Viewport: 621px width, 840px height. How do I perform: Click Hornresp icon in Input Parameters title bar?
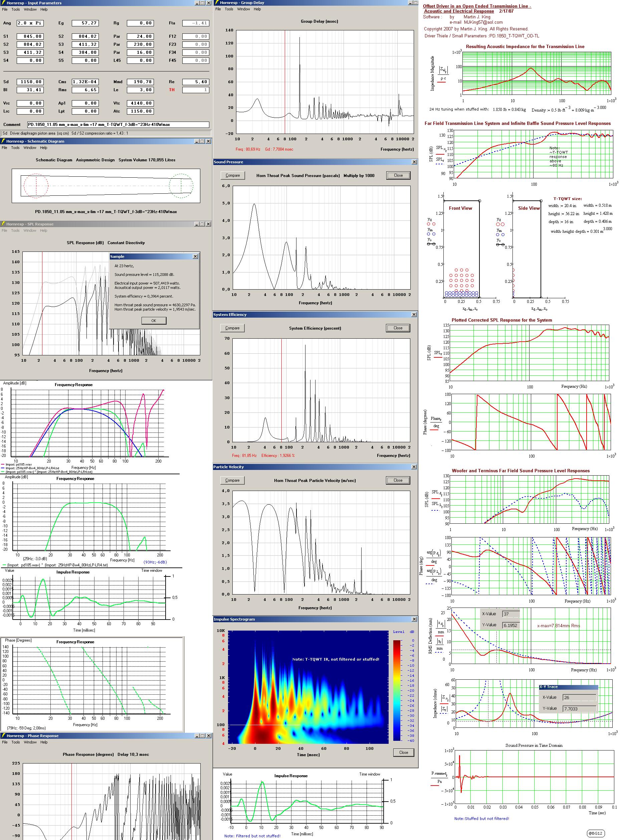coord(3,3)
